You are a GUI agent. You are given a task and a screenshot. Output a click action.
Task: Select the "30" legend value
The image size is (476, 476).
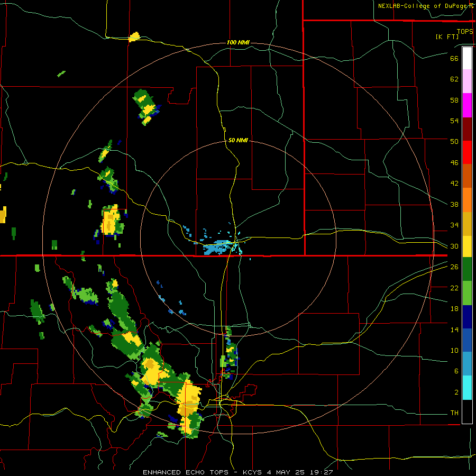click(x=454, y=246)
